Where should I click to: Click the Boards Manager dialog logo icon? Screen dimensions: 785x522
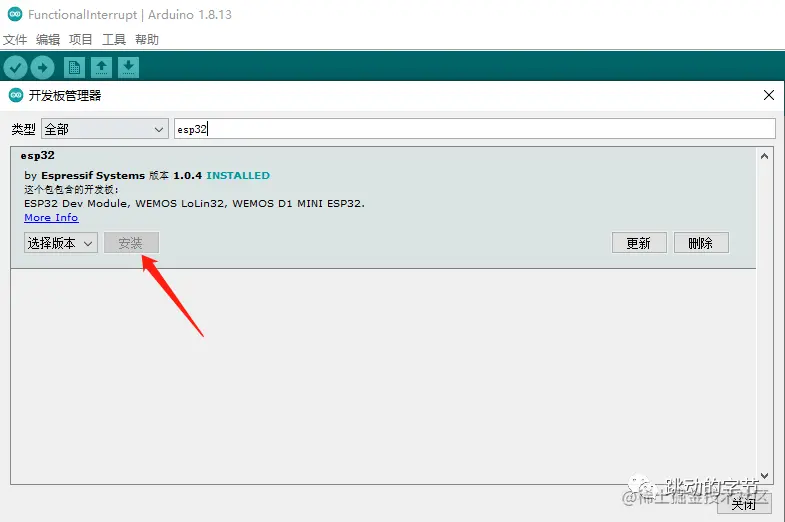pyautogui.click(x=16, y=95)
